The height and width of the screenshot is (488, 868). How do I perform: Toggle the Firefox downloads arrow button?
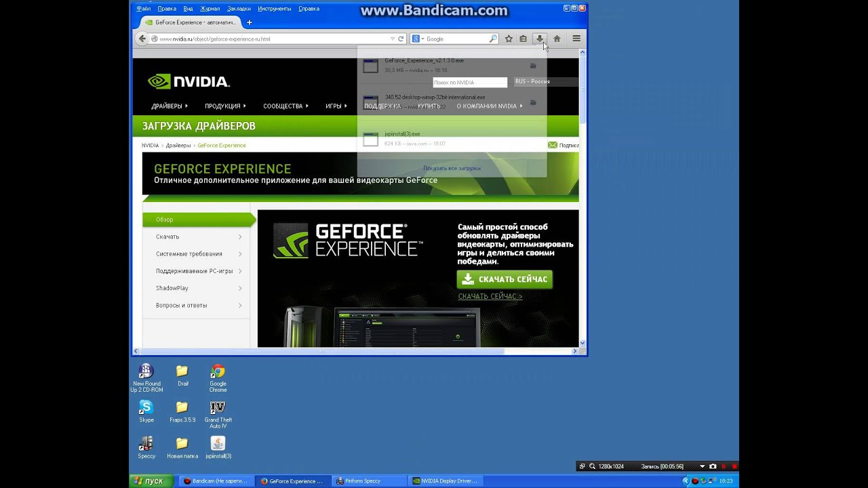click(540, 39)
